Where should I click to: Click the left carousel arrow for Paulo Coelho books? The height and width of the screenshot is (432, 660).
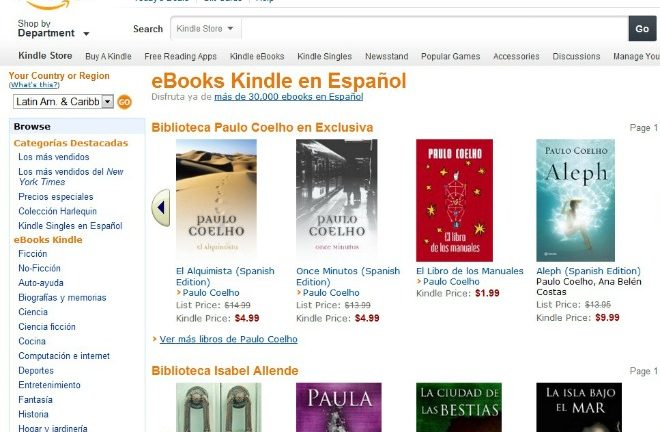[161, 208]
